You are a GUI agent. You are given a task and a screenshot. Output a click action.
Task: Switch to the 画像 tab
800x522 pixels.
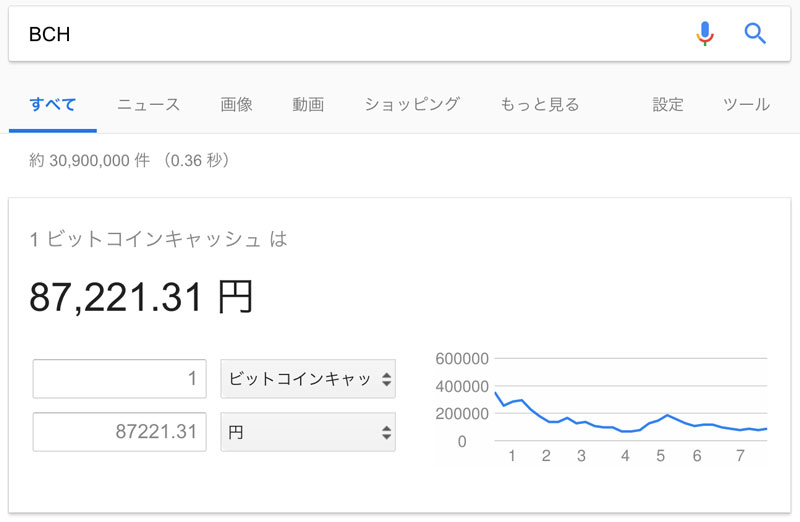tap(236, 105)
